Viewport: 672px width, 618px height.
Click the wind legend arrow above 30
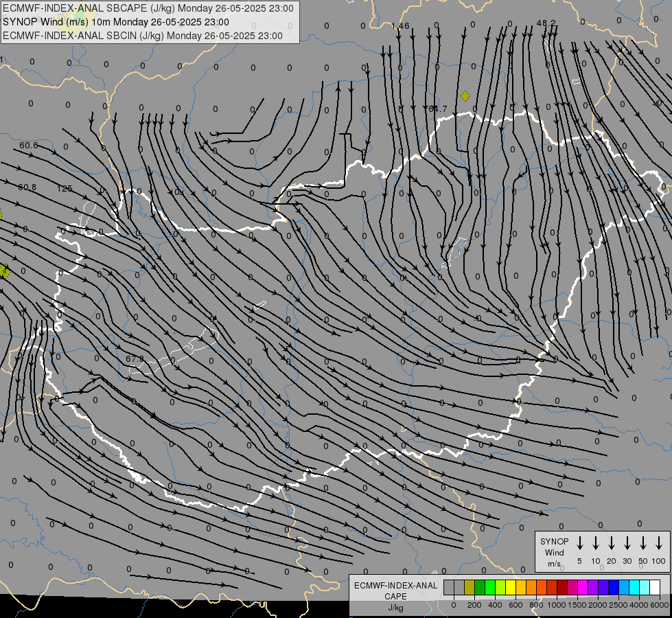[x=627, y=543]
